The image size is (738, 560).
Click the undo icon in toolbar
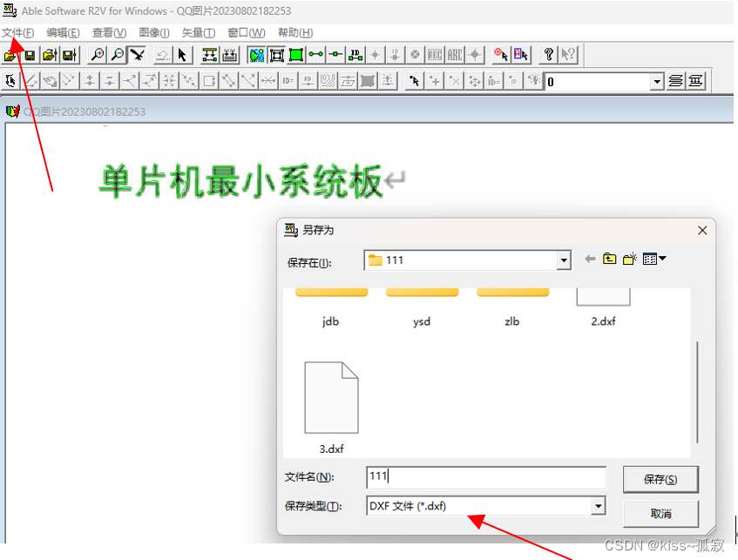(162, 55)
